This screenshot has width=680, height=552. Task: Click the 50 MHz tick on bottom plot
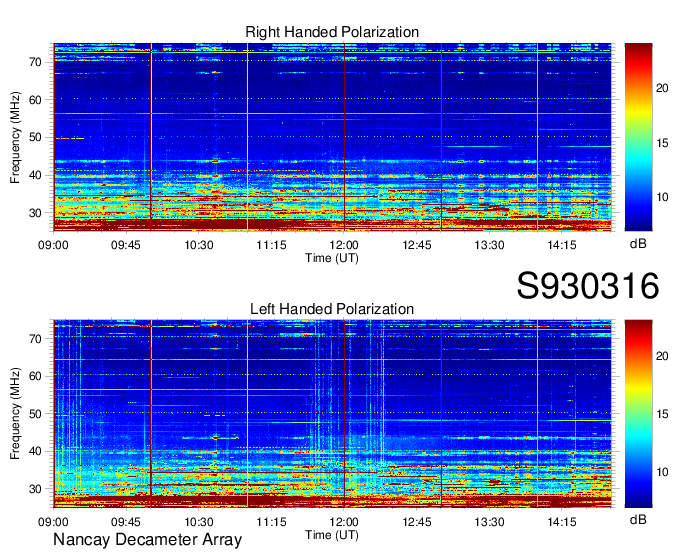36,414
